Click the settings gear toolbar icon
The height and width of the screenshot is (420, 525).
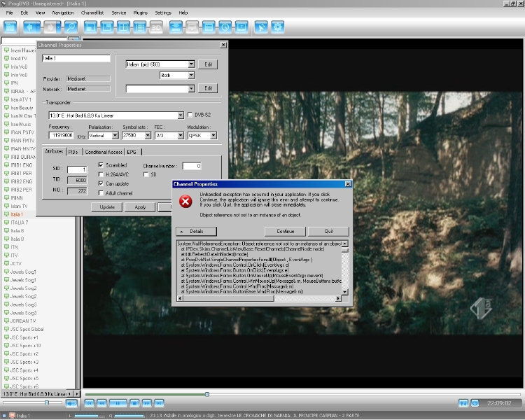coord(278,27)
